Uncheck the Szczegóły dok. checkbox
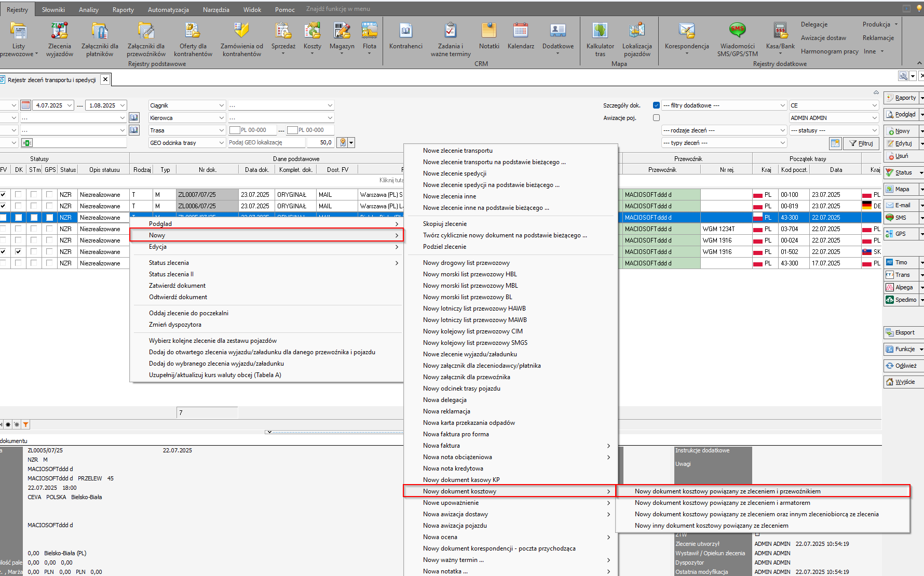Viewport: 924px width, 576px height. (x=656, y=105)
